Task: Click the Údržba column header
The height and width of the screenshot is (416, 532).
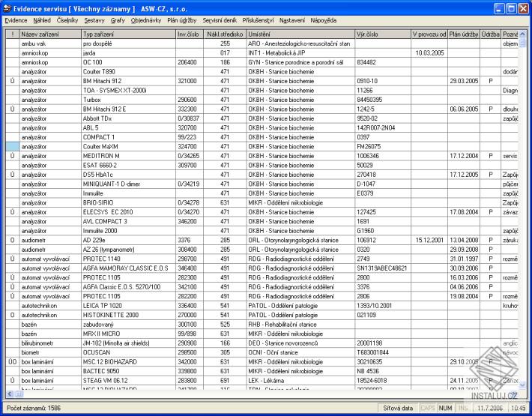Action: point(491,34)
